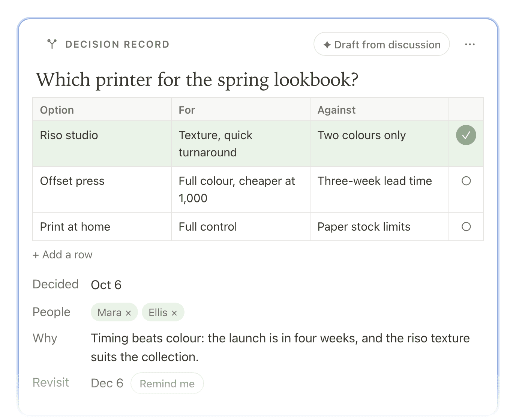Image resolution: width=516 pixels, height=420 pixels.
Task: Click the DECISION RECORD label
Action: pyautogui.click(x=117, y=44)
